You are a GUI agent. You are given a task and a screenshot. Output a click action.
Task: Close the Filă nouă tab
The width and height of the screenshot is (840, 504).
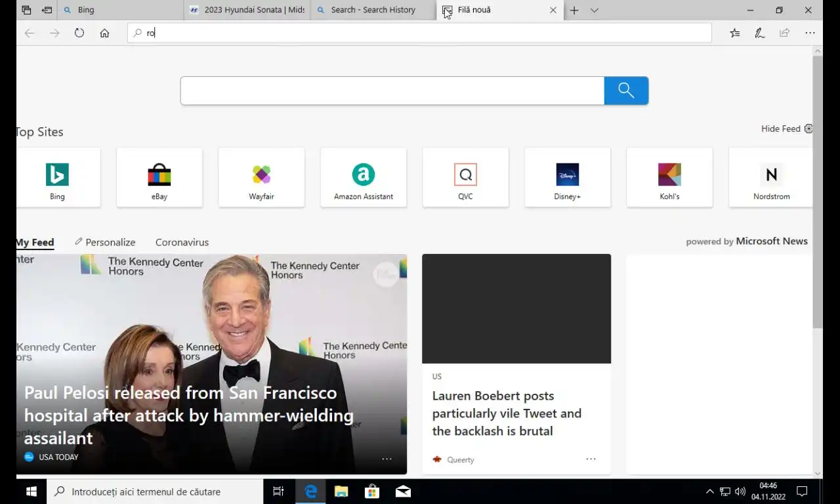(553, 10)
